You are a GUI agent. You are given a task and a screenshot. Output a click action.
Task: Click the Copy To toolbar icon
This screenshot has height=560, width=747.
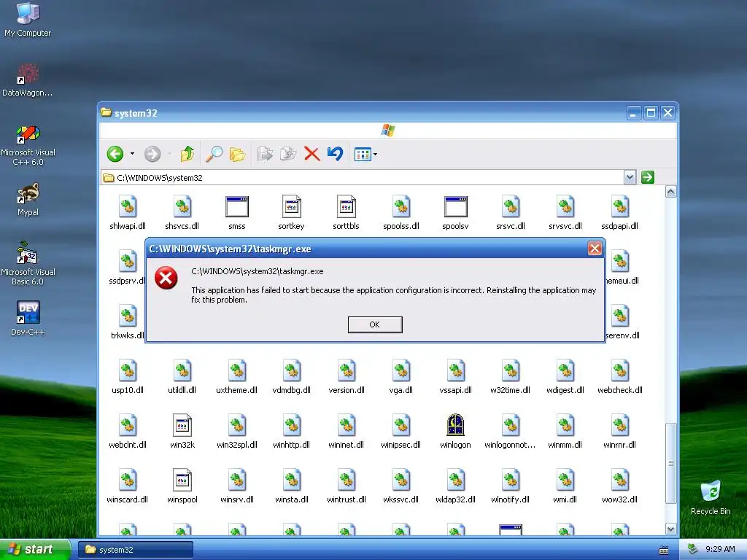pos(288,154)
